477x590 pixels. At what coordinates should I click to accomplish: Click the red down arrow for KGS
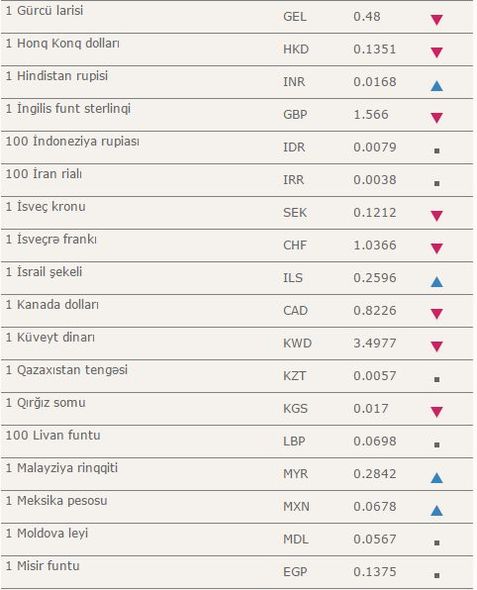[x=436, y=412]
